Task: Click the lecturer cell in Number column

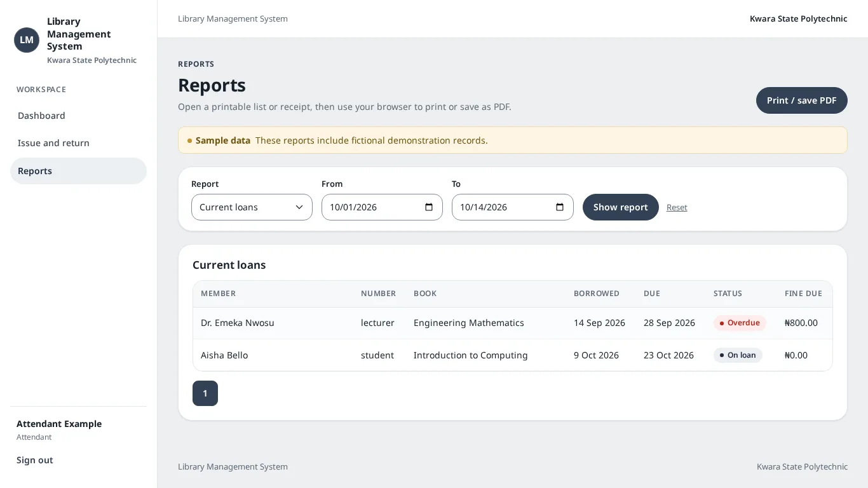Action: point(377,323)
